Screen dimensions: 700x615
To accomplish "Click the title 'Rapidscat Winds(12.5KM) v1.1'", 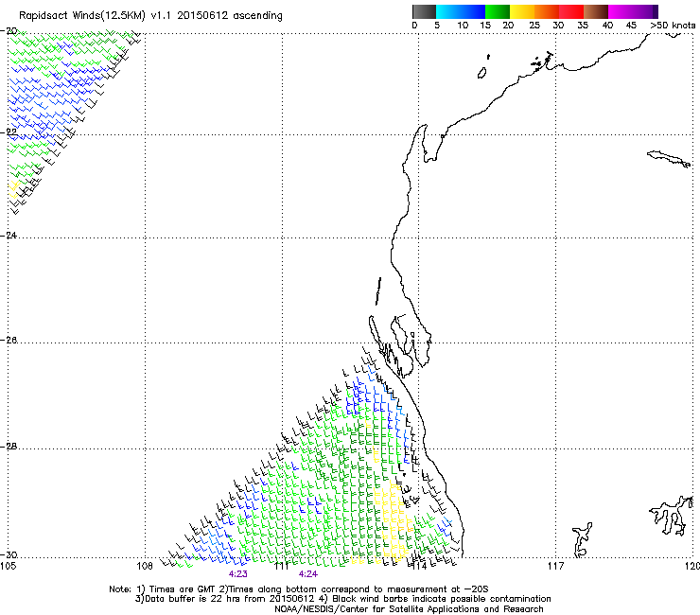I will click(96, 16).
